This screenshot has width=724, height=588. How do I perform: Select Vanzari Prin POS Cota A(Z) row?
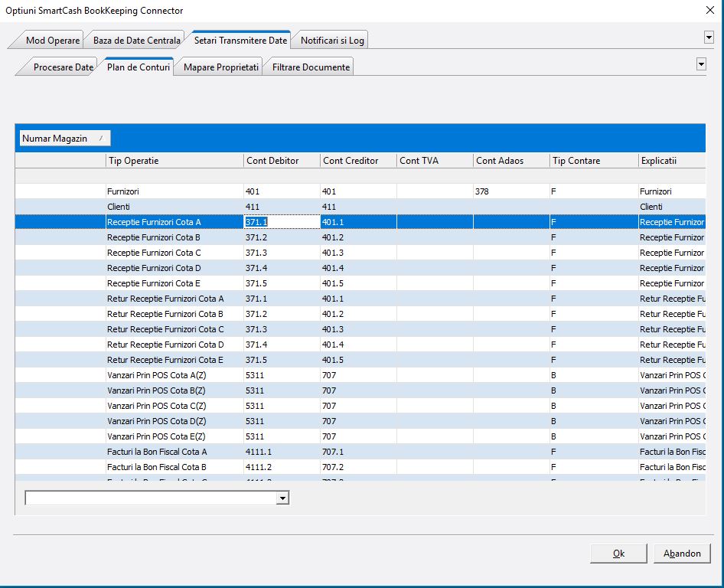click(x=360, y=374)
